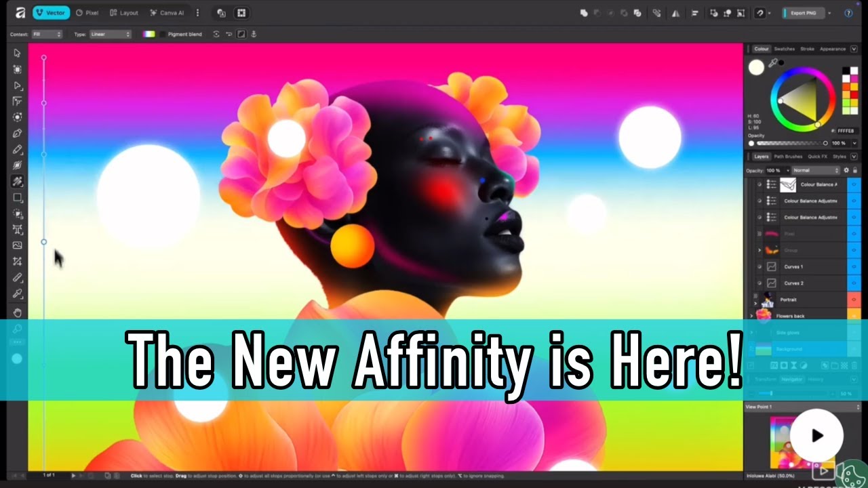Select the highlighted Gradient fill tool

[18, 182]
